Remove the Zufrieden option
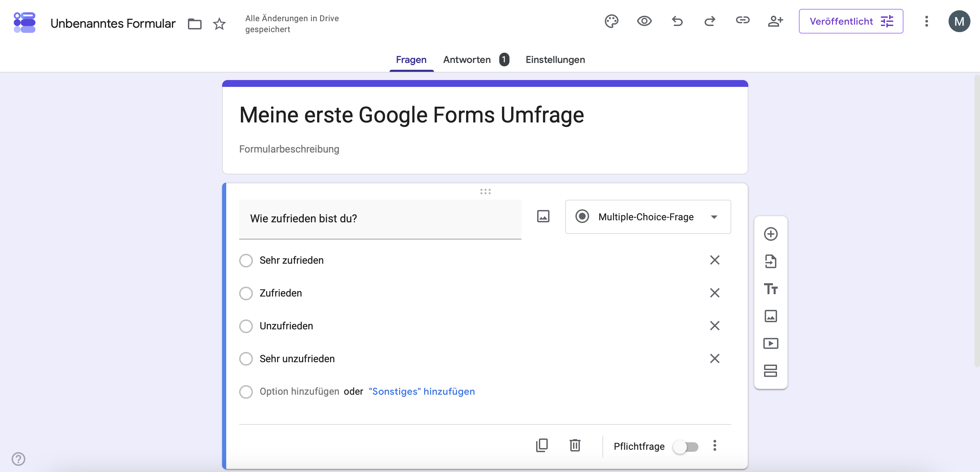Screen dimensions: 980x472 (x=714, y=293)
